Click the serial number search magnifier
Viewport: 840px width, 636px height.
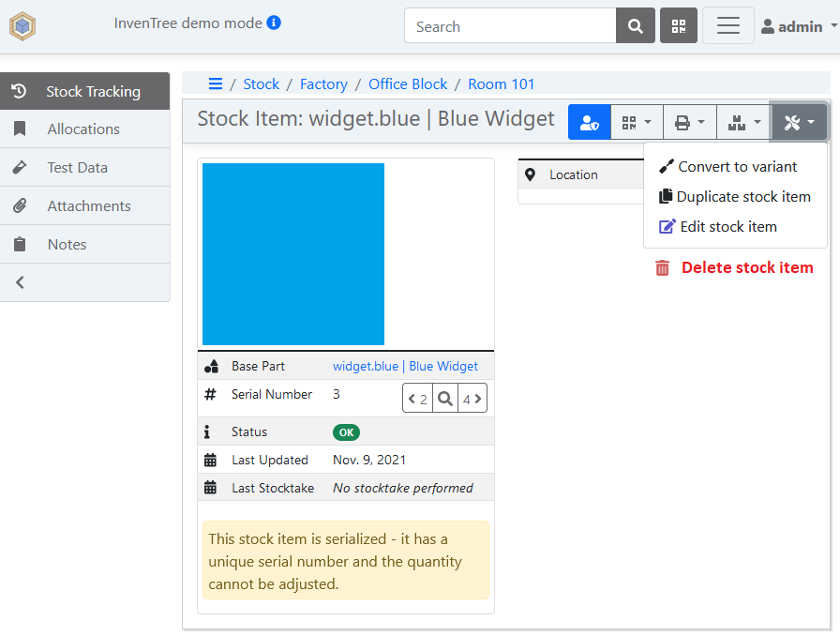pyautogui.click(x=445, y=399)
